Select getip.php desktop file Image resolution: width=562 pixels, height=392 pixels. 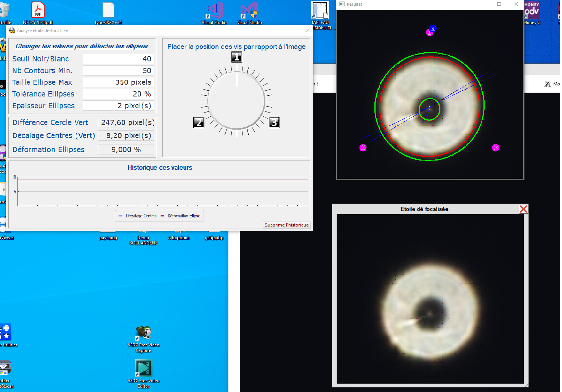[214, 235]
